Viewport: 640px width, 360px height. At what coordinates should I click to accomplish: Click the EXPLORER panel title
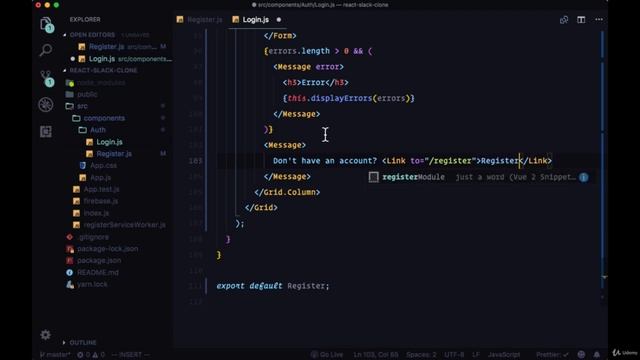click(85, 20)
